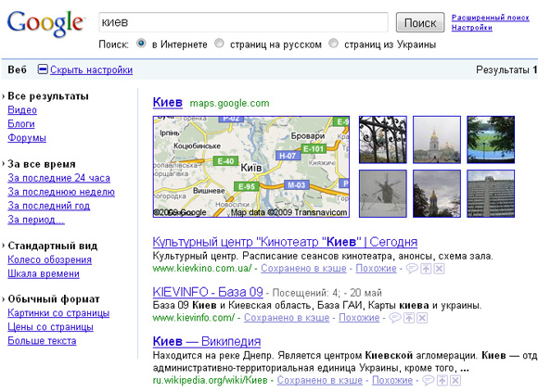Select Стандартный вид option
This screenshot has width=538, height=392.
(53, 246)
